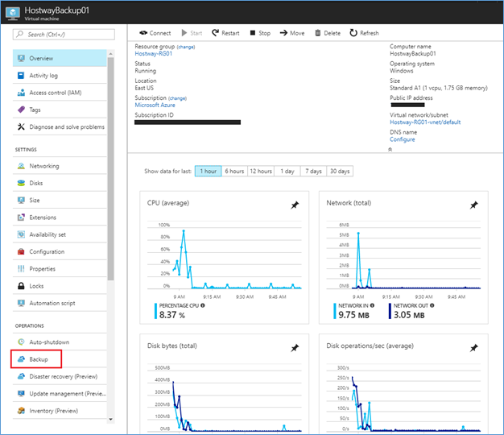Click the Stop square icon

[253, 33]
